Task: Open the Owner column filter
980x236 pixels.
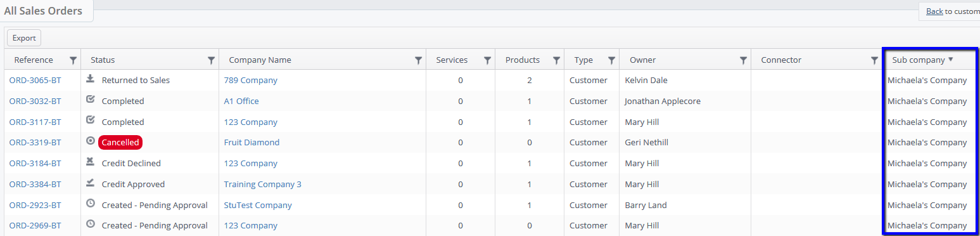Action: tap(744, 60)
